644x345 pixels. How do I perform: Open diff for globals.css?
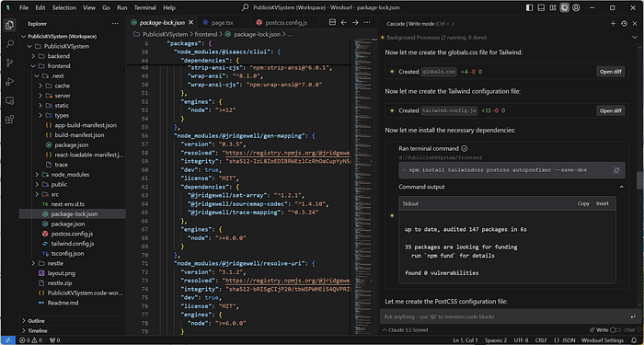pos(610,72)
